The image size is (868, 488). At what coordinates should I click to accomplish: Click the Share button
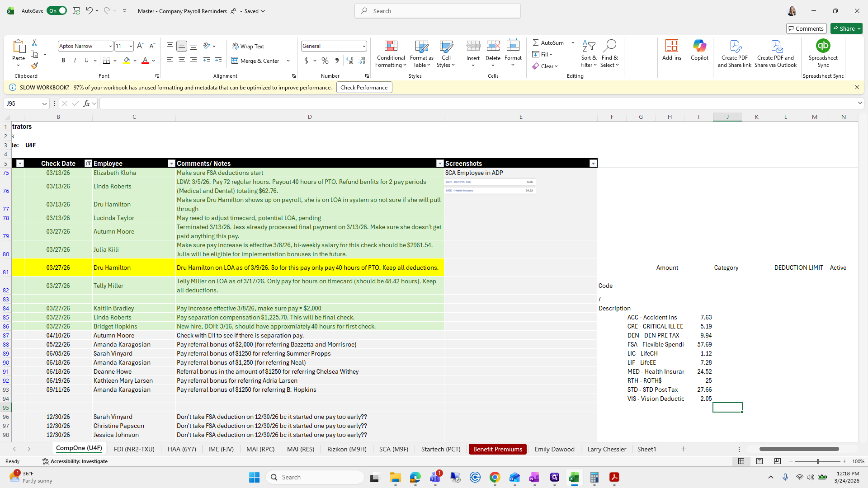point(846,28)
